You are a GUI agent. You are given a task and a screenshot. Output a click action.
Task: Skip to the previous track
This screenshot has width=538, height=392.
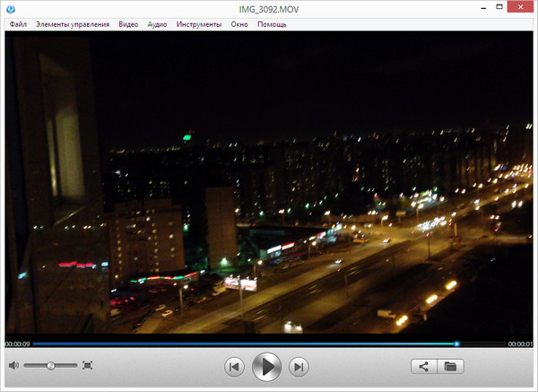pyautogui.click(x=233, y=366)
